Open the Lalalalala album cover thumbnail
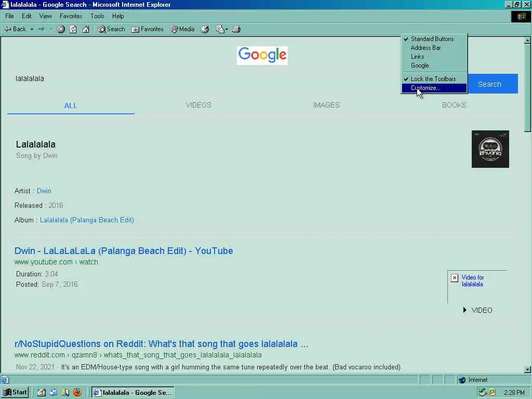The image size is (532, 399). (x=490, y=149)
